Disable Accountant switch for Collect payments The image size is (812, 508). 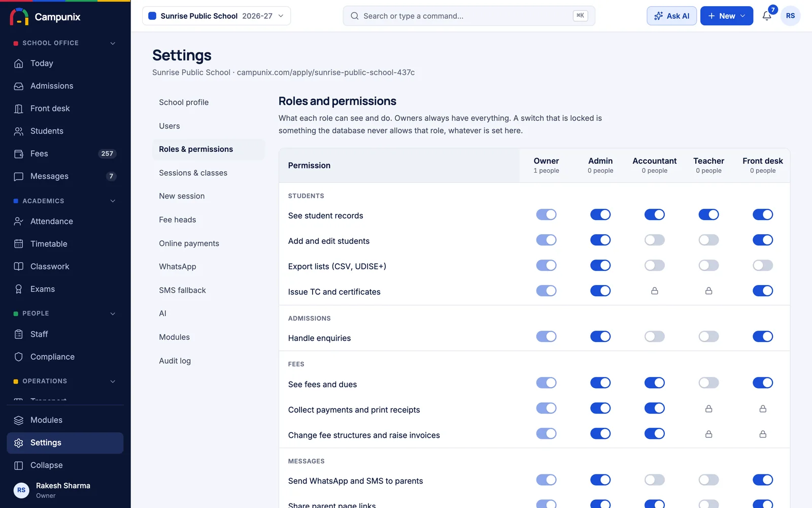tap(655, 408)
